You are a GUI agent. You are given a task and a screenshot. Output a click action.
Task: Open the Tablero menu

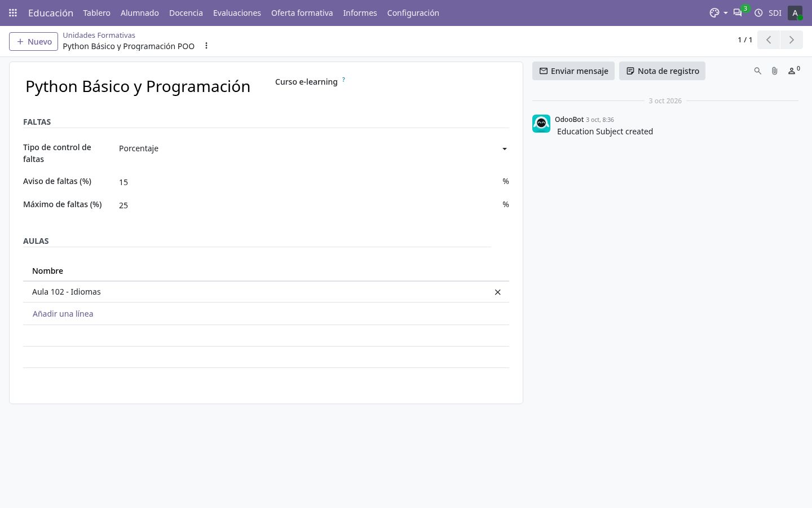click(96, 12)
